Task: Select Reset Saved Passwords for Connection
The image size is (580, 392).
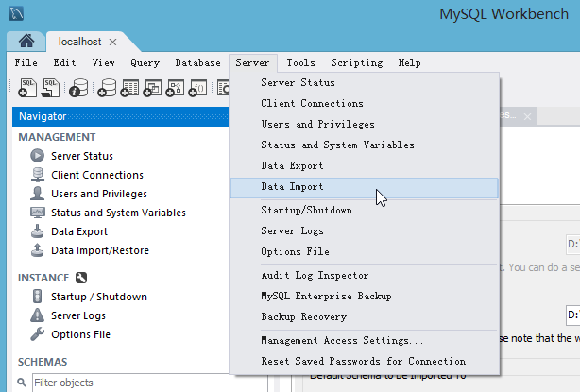Action: point(365,361)
